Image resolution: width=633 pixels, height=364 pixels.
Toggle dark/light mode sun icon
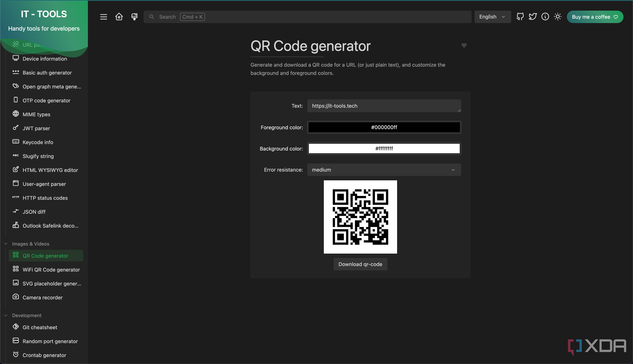coord(558,17)
